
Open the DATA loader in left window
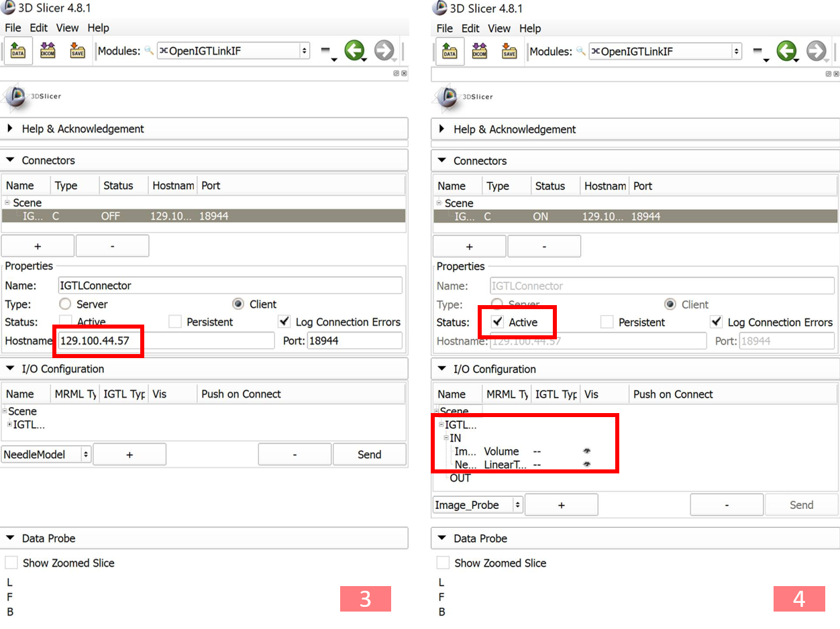[x=18, y=51]
